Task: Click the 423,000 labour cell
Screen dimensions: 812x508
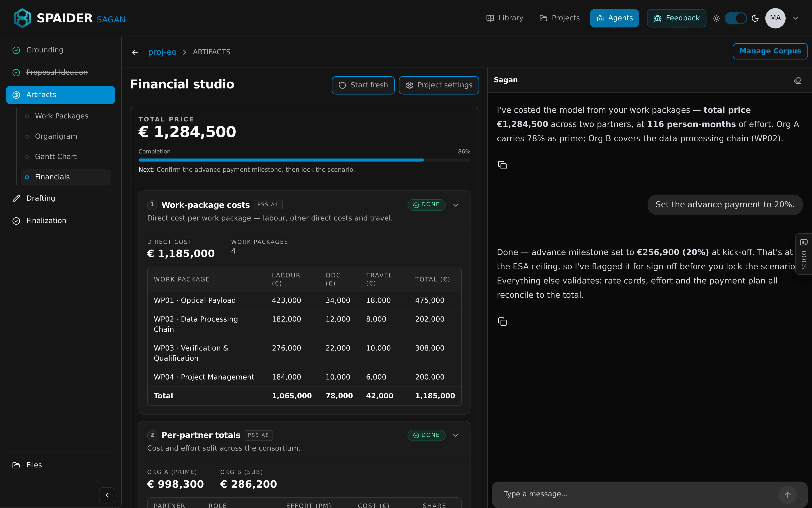Action: [286, 300]
